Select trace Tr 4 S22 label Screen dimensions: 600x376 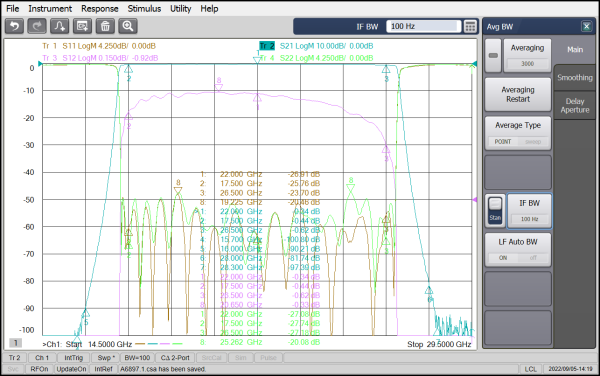point(316,58)
